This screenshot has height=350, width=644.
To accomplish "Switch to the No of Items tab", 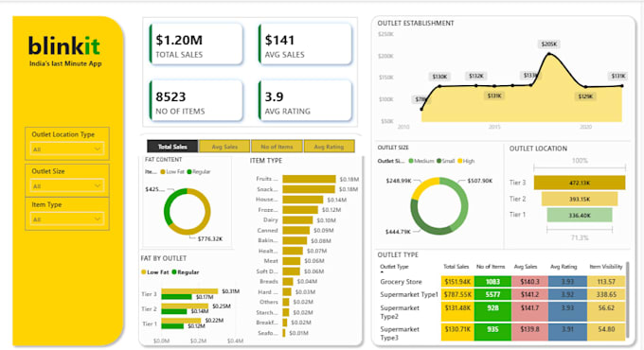I will pos(277,147).
